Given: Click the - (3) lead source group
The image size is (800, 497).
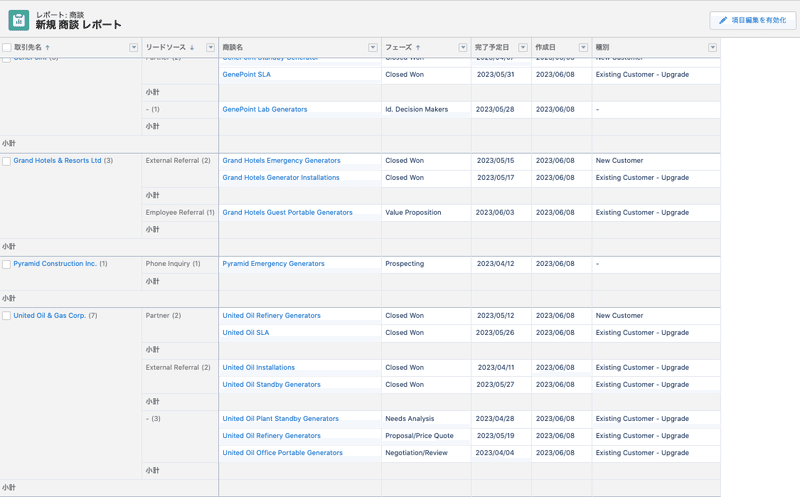Looking at the screenshot, I should tap(153, 419).
